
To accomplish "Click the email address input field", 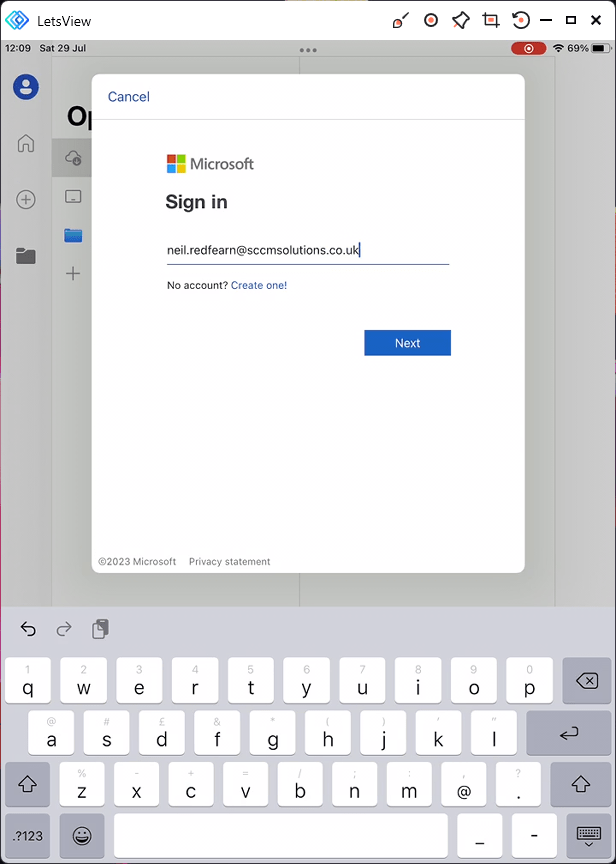I will pyautogui.click(x=307, y=251).
